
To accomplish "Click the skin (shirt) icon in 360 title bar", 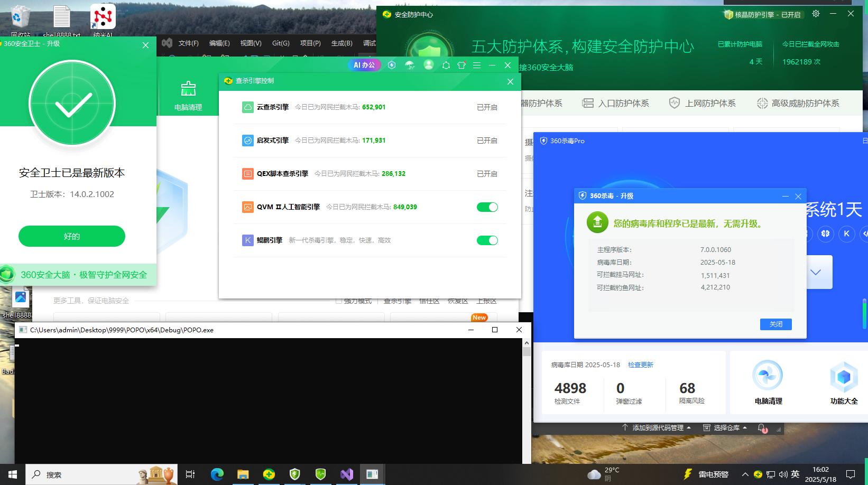I will point(461,65).
